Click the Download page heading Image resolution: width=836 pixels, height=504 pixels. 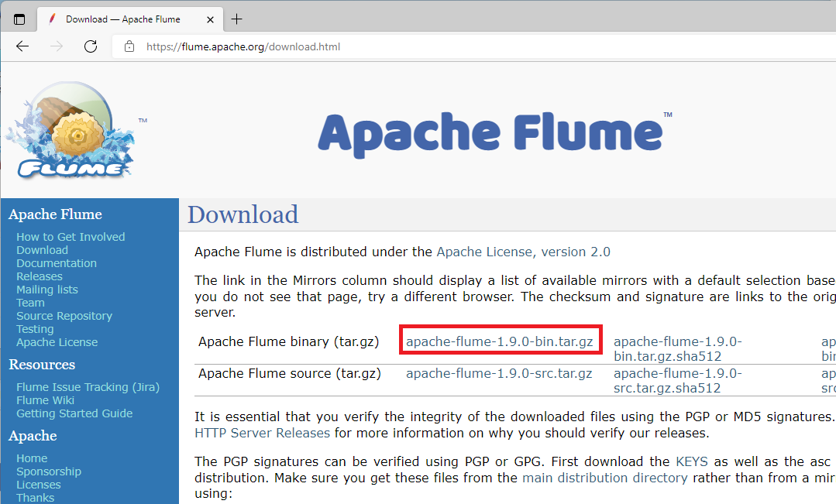243,214
